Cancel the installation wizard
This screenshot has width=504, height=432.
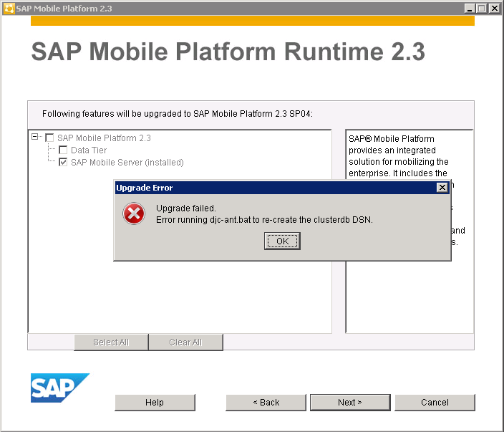435,403
